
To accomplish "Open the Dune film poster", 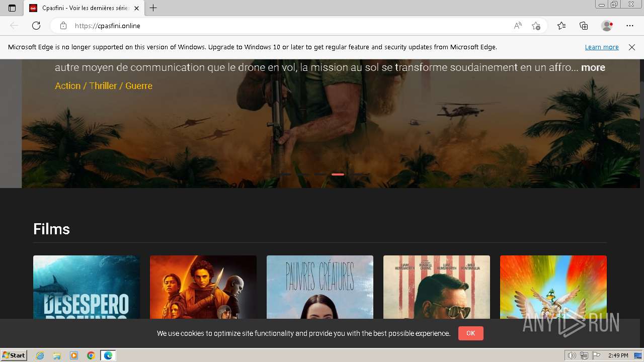I will coord(203,287).
